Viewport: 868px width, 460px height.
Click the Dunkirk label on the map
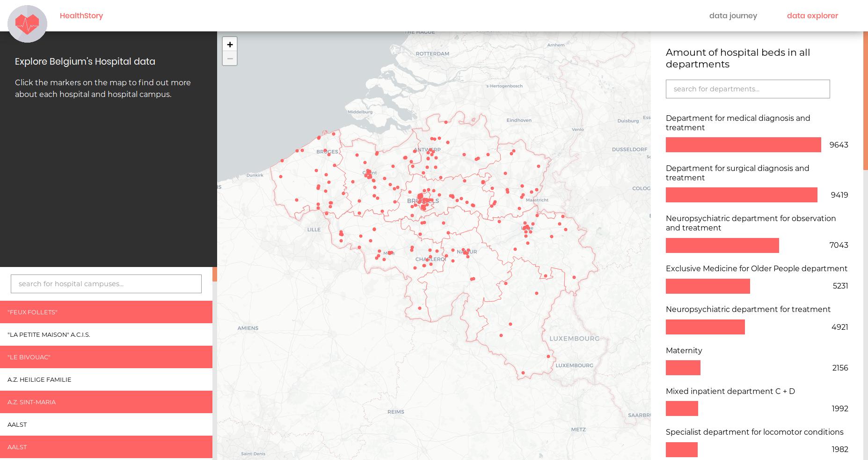pos(255,175)
